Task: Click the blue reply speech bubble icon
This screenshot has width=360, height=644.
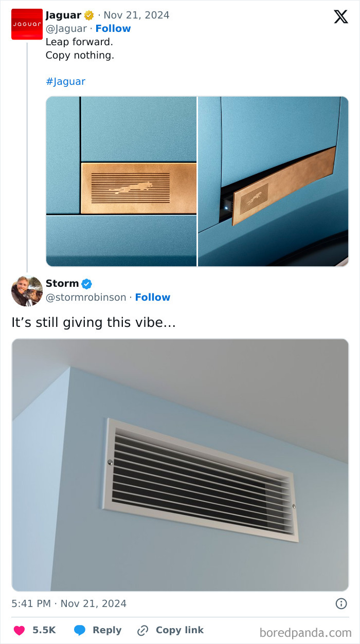Action: point(79,630)
